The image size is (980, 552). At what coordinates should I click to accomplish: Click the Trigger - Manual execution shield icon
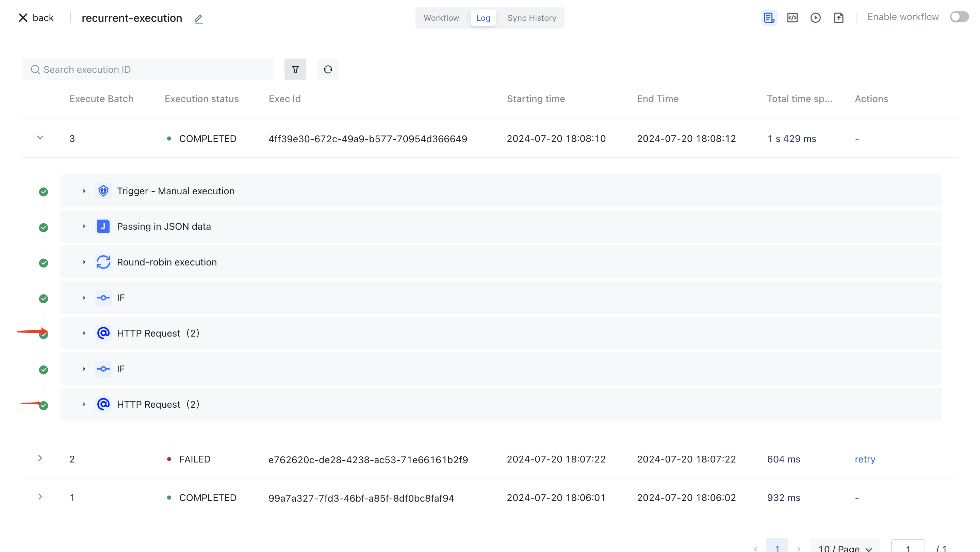[x=103, y=191]
